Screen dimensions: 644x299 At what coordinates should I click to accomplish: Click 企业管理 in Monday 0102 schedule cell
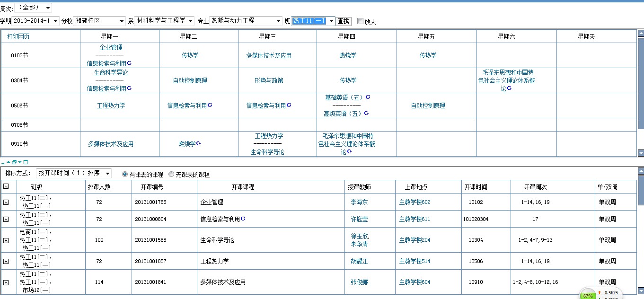(111, 47)
